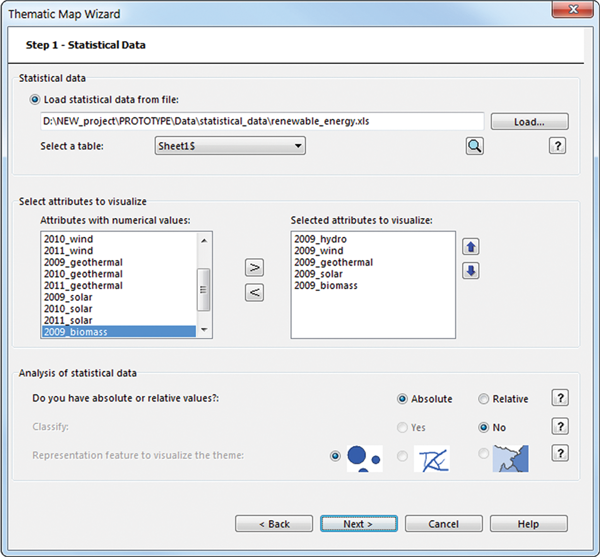Screen dimensions: 600x557
Task: Open help icon next to Classify
Action: click(560, 426)
